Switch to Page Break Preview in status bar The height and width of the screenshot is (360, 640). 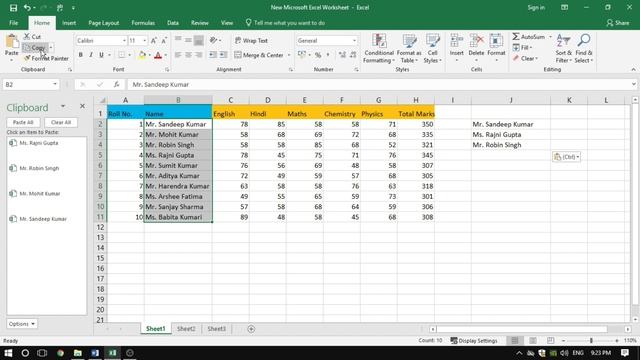point(551,340)
